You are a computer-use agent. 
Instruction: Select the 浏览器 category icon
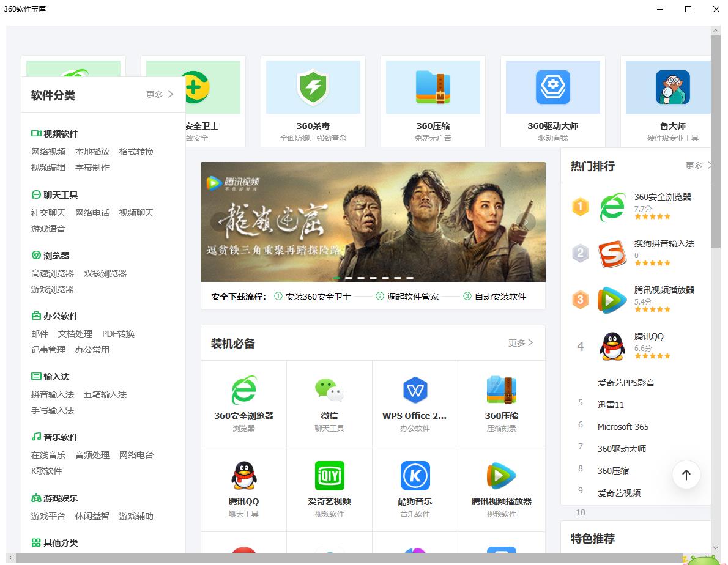coord(35,255)
